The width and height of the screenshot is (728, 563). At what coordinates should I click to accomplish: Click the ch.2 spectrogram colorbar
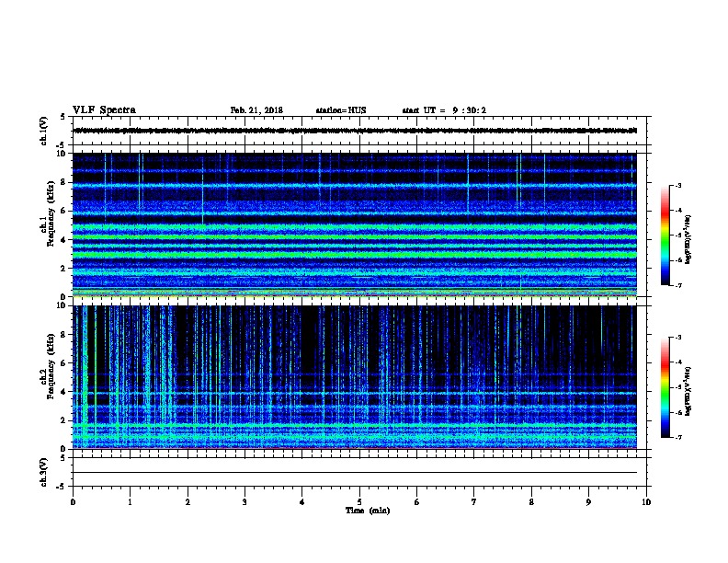665,387
